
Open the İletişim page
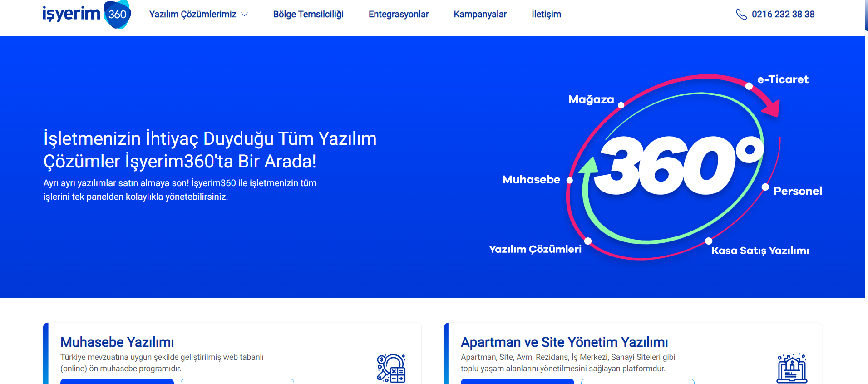click(x=546, y=14)
